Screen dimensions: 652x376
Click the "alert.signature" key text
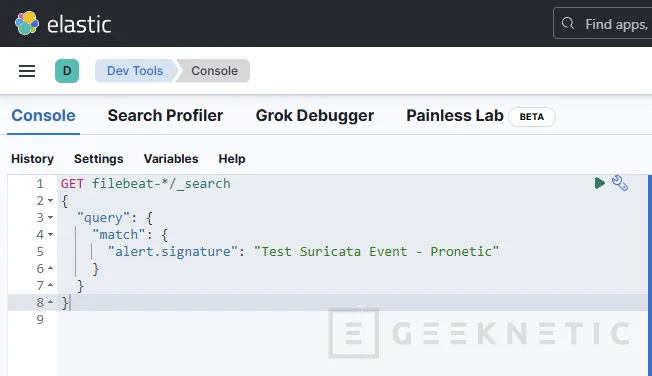click(173, 252)
